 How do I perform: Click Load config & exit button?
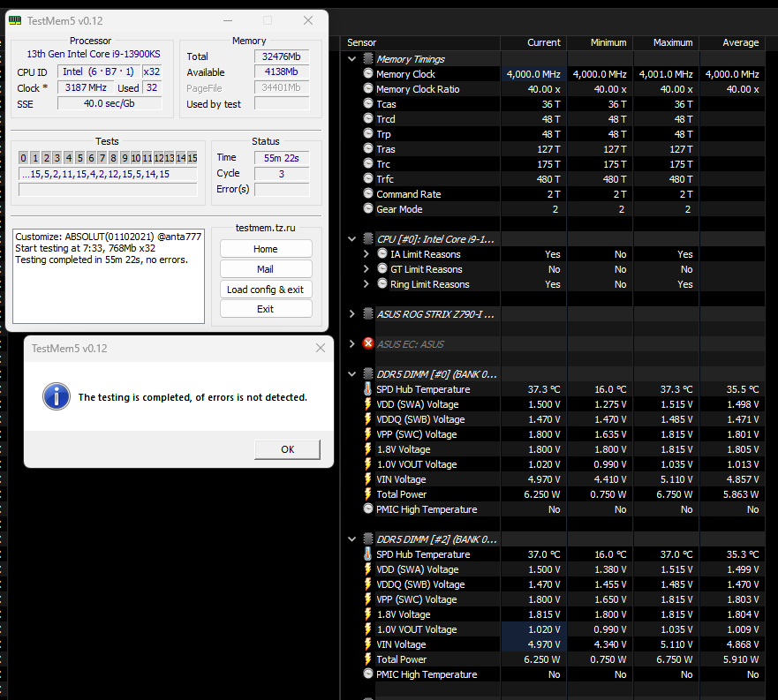[x=266, y=290]
